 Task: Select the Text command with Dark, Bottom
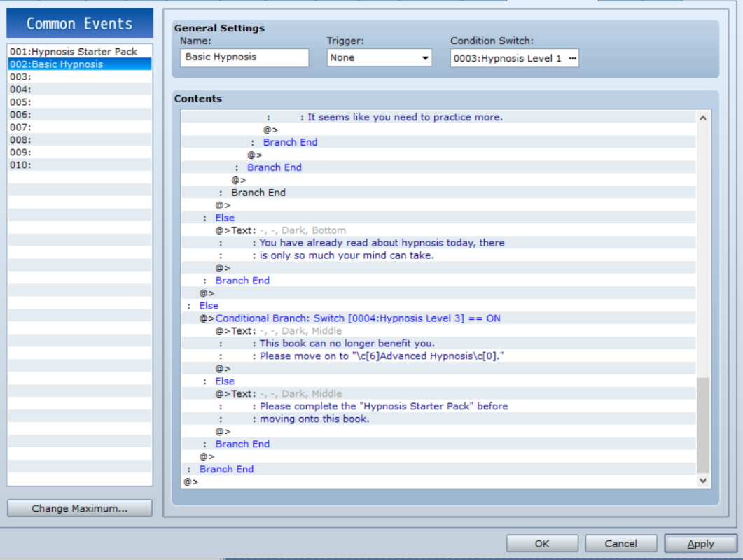coord(439,230)
